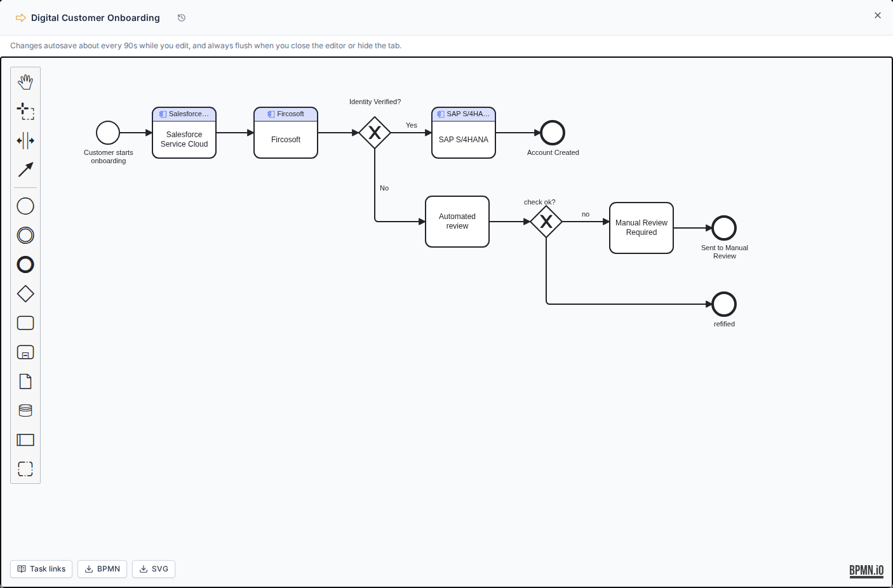Click the Yes flow label
Viewport: 893px width, 588px height.
(412, 125)
